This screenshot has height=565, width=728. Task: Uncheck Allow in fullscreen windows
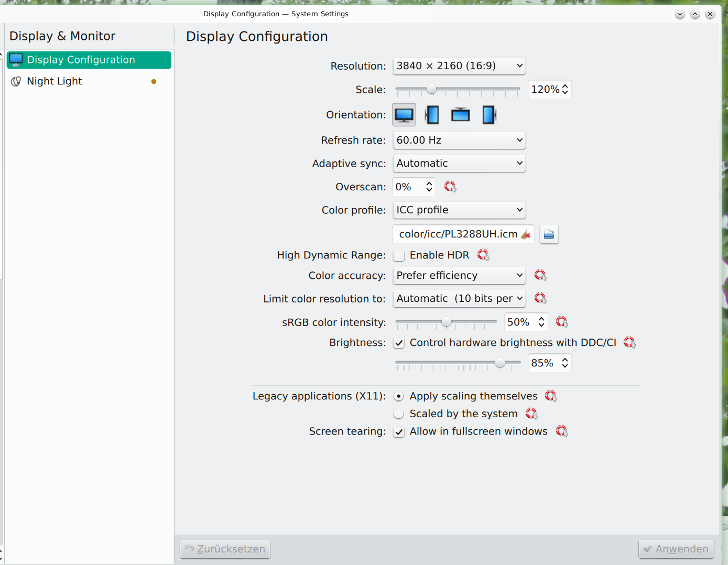pyautogui.click(x=399, y=432)
